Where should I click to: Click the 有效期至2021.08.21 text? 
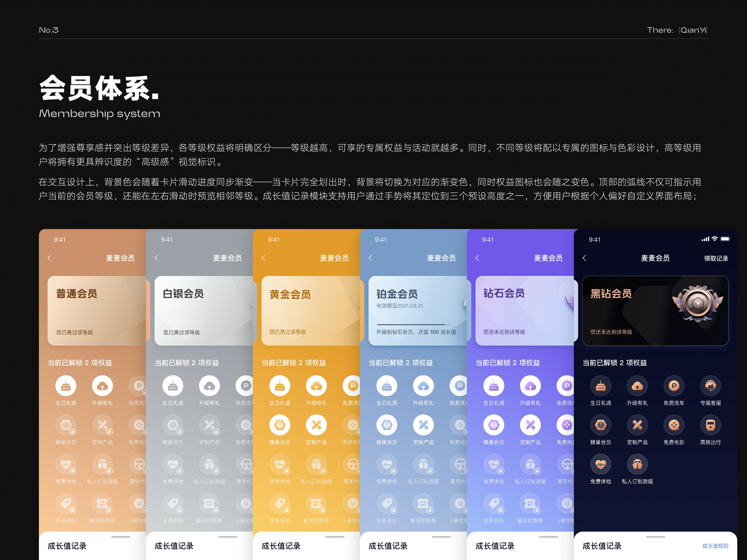[400, 306]
